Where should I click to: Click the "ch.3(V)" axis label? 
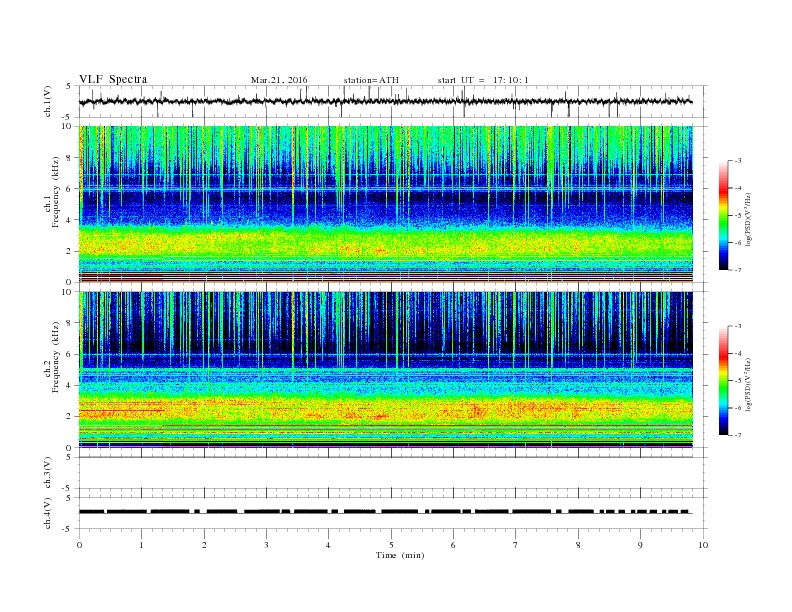click(x=48, y=473)
